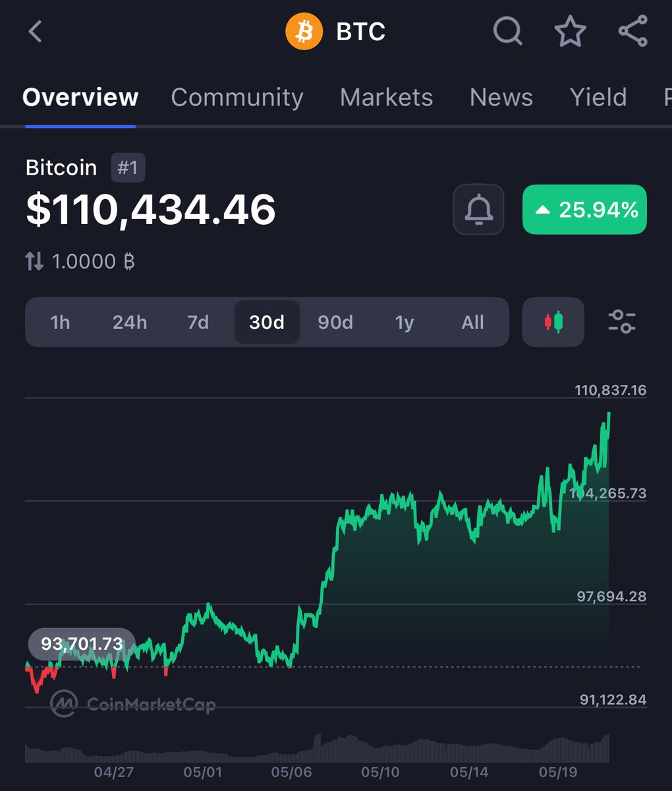Show the All time range
The height and width of the screenshot is (791, 672).
point(473,322)
